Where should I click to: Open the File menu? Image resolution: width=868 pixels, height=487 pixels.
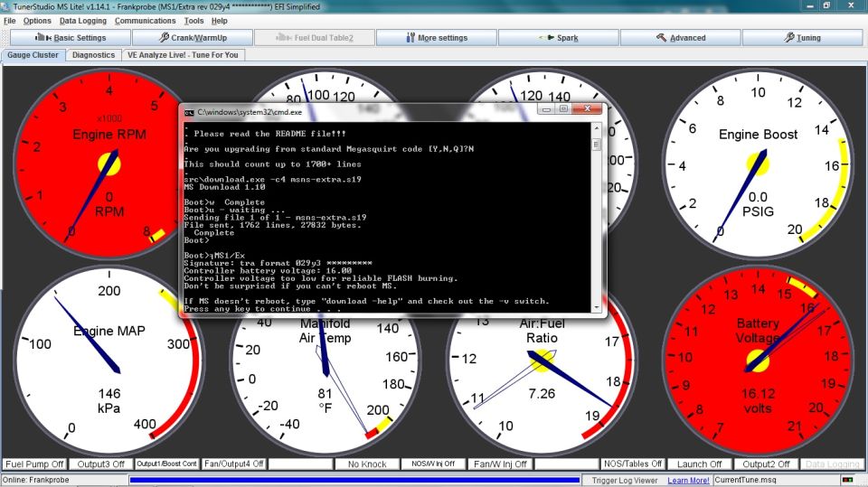(x=9, y=21)
